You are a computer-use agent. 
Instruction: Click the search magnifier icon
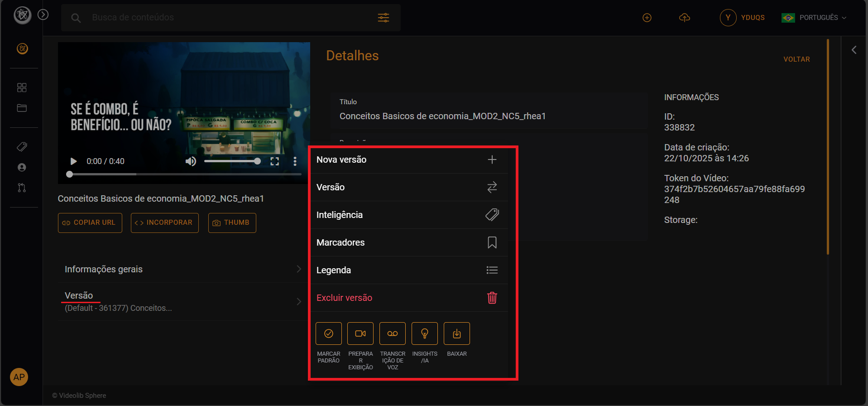[76, 18]
